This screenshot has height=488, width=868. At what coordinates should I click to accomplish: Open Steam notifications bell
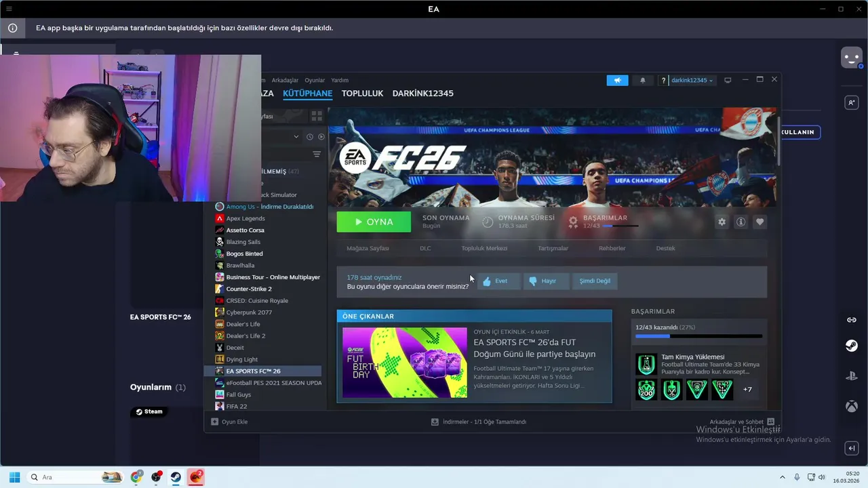643,80
